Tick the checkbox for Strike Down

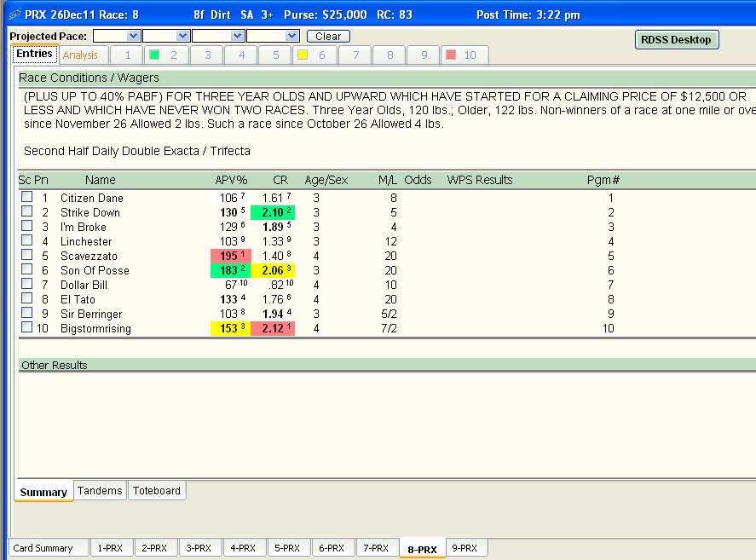tap(27, 211)
